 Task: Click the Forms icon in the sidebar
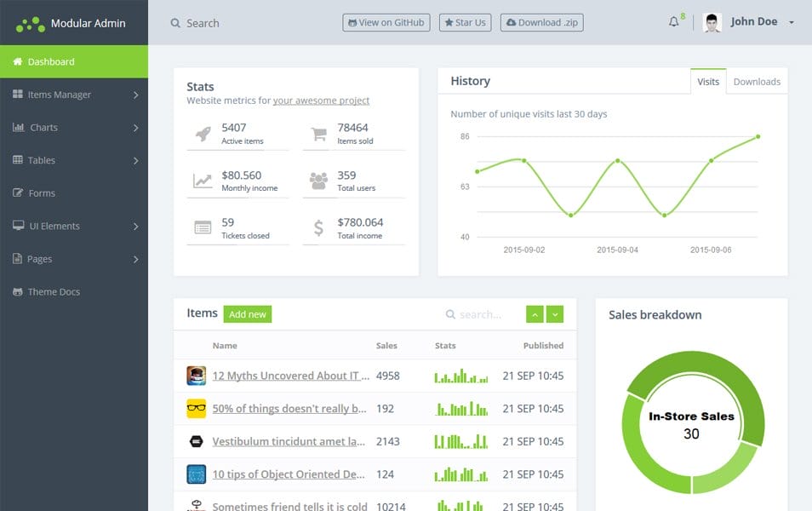(x=17, y=193)
